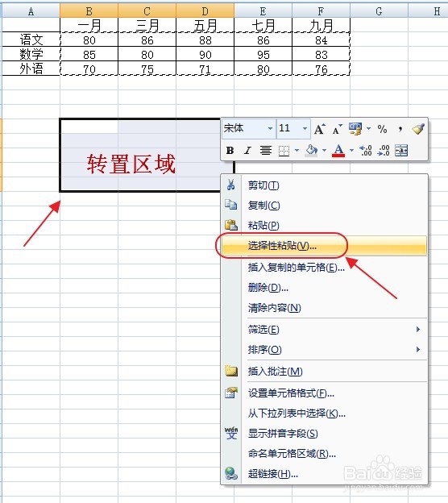Click the Insert Comment icon beside 插入批注
Image resolution: width=448 pixels, height=503 pixels.
231,371
